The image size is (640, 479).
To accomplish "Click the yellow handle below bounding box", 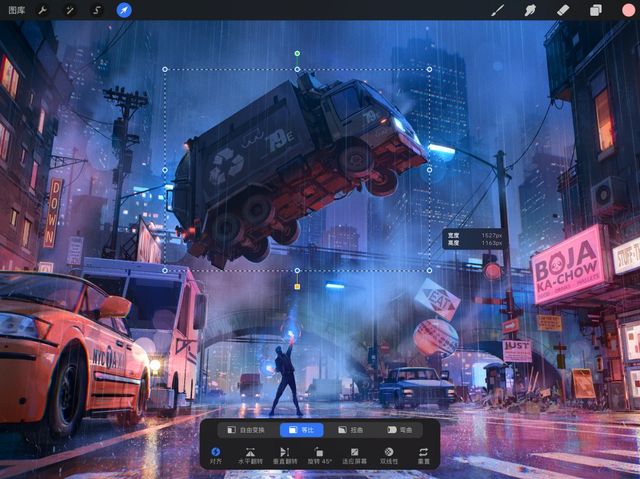I will coord(297,287).
